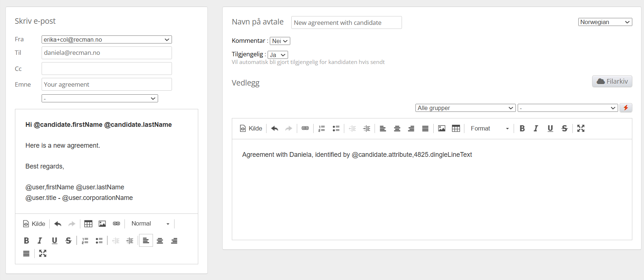Insert numbered list in the email editor
644x280 pixels.
coord(85,241)
